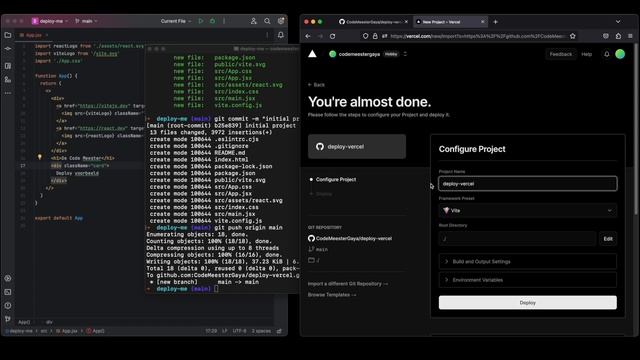Close the GitHub browser tab
The width and height of the screenshot is (640, 360).
pos(406,22)
